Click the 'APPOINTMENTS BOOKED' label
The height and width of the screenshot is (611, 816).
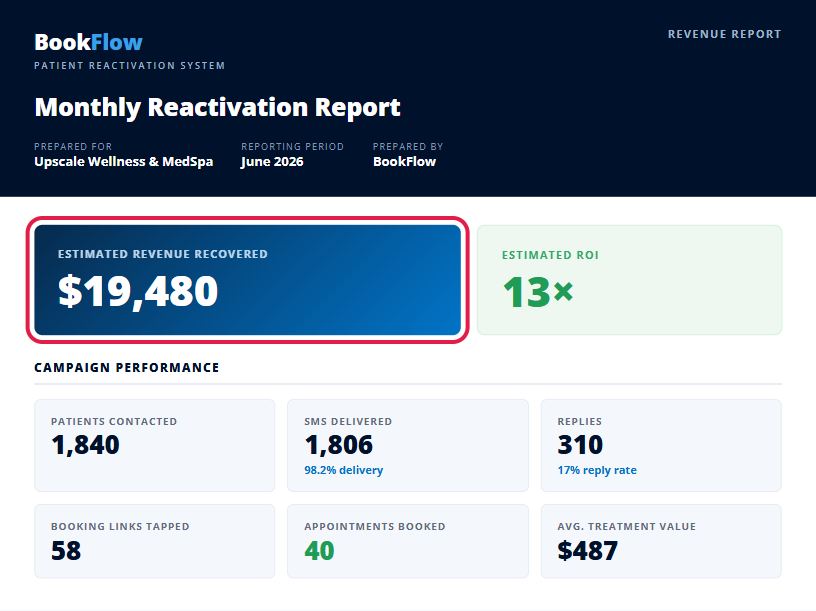point(375,527)
